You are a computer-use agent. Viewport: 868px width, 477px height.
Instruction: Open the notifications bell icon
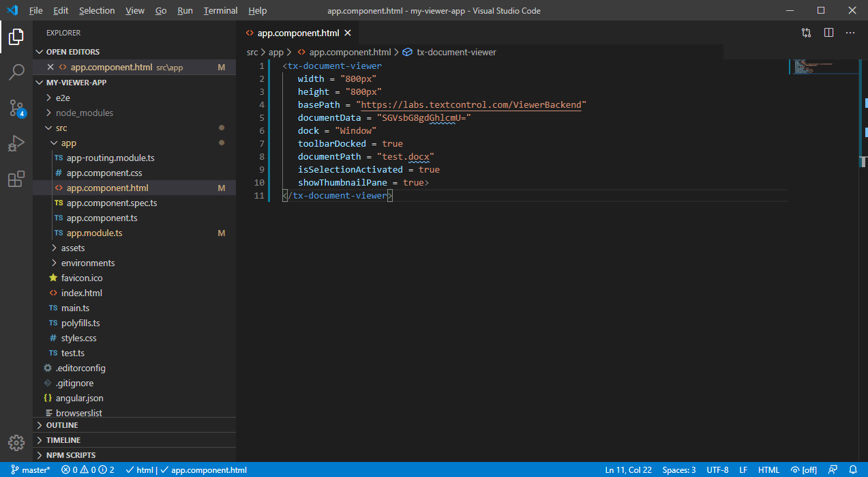click(853, 469)
